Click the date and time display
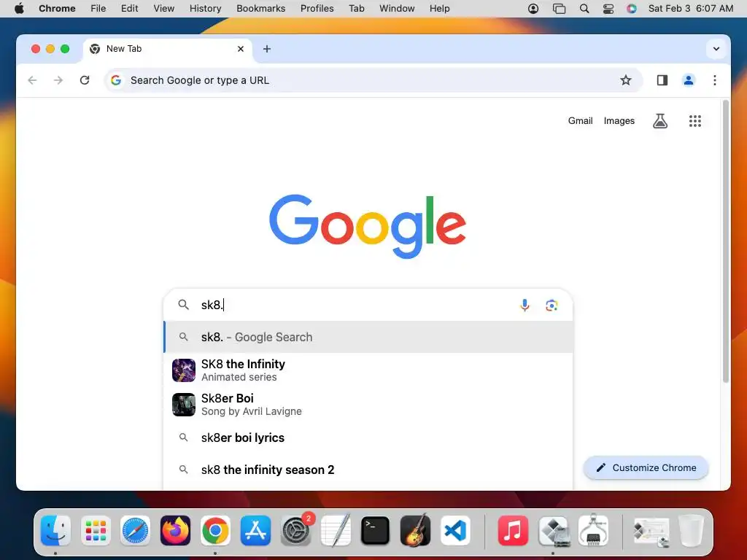 [691, 9]
